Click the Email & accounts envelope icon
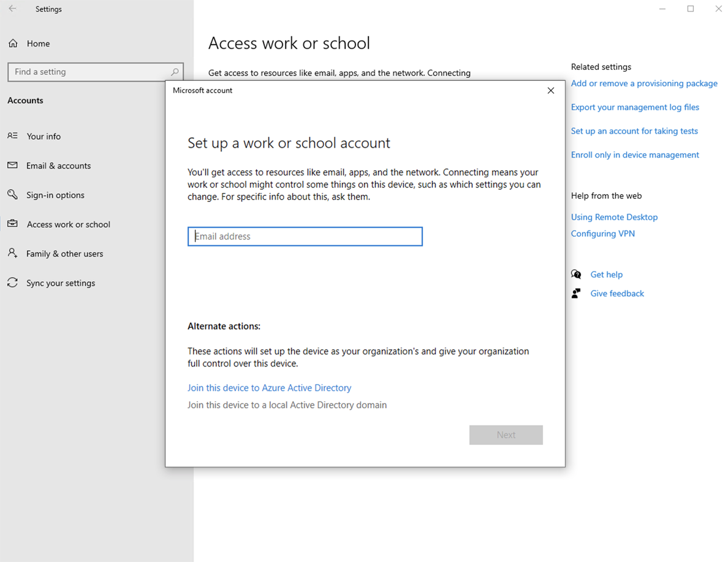The height and width of the screenshot is (562, 728). pyautogui.click(x=12, y=165)
